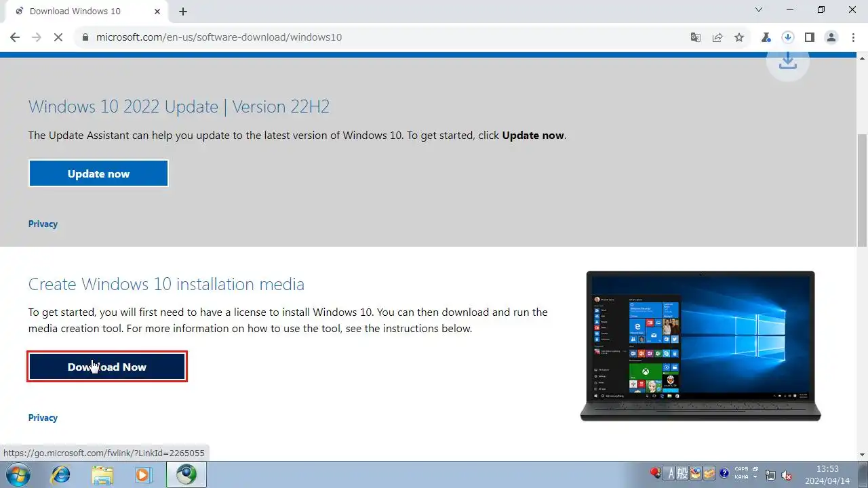This screenshot has width=868, height=488.
Task: Click the 'Create Windows 10 installation media' heading
Action: point(166,284)
